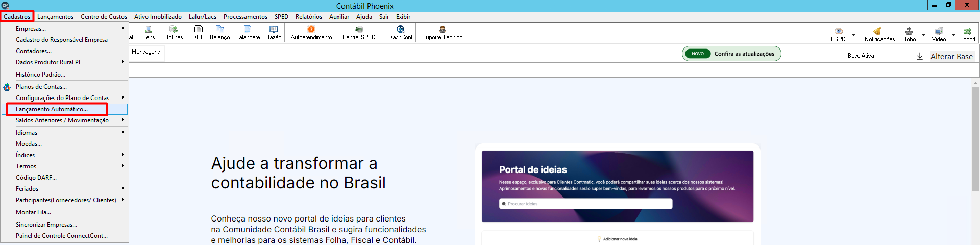Open the SPED menu
Screen dimensions: 980x245
coord(281,17)
